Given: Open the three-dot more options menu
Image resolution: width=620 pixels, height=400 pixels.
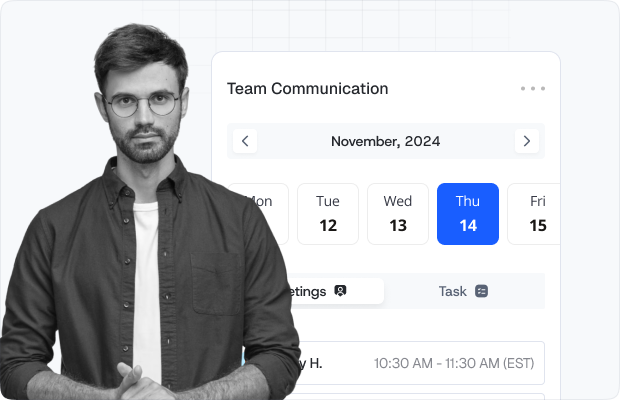Looking at the screenshot, I should point(533,88).
